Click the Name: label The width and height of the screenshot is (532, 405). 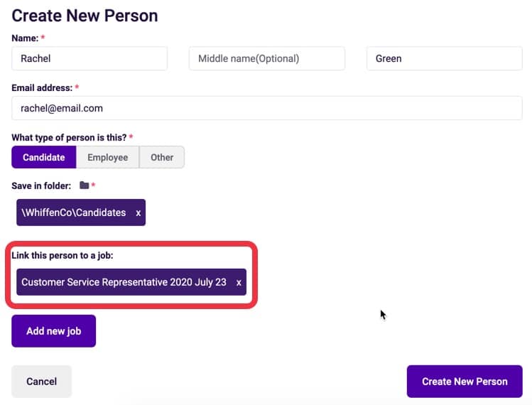point(25,38)
